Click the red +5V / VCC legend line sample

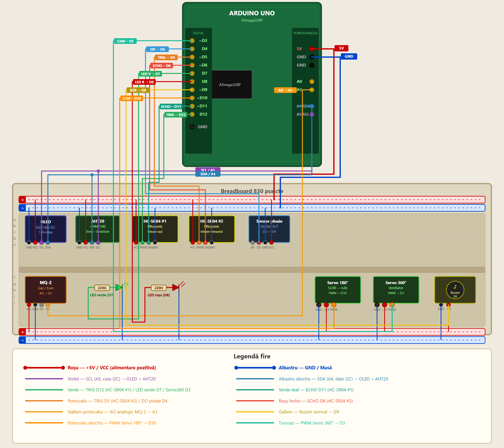tap(44, 368)
